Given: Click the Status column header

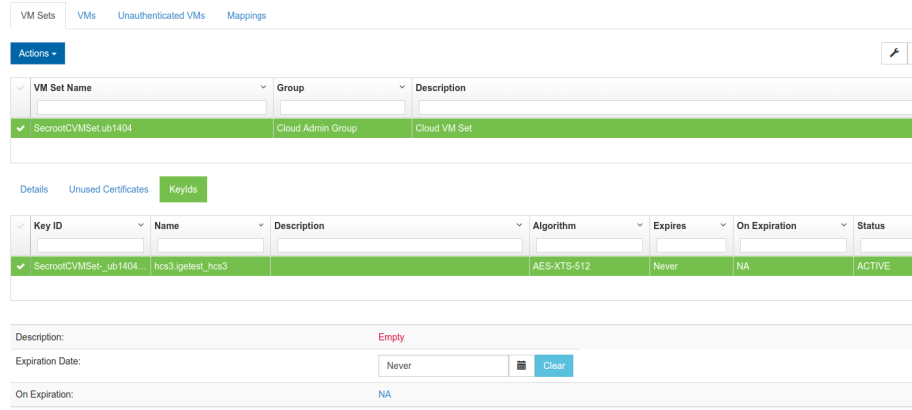Looking at the screenshot, I should point(871,226).
